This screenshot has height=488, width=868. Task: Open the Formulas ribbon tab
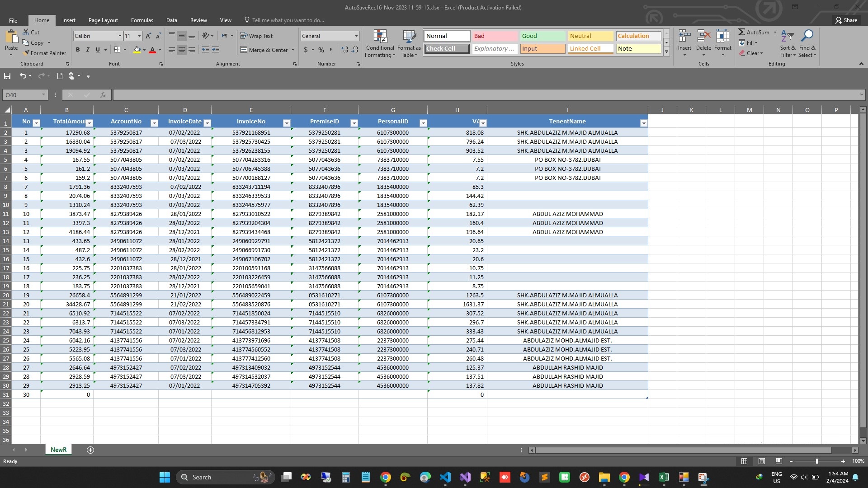pos(142,20)
